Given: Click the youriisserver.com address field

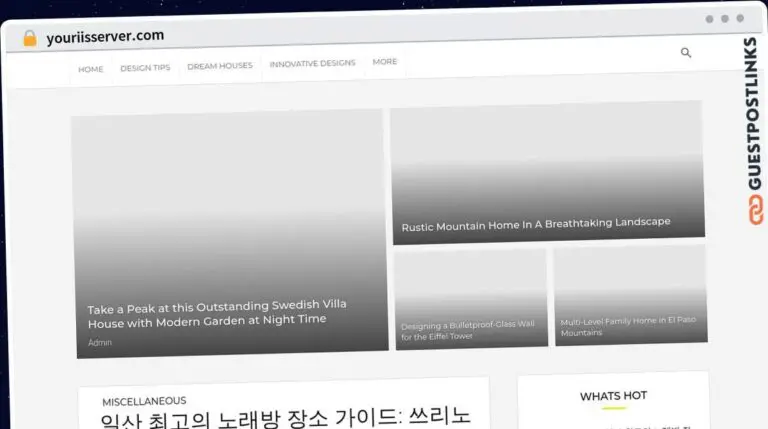Looking at the screenshot, I should 105,36.
